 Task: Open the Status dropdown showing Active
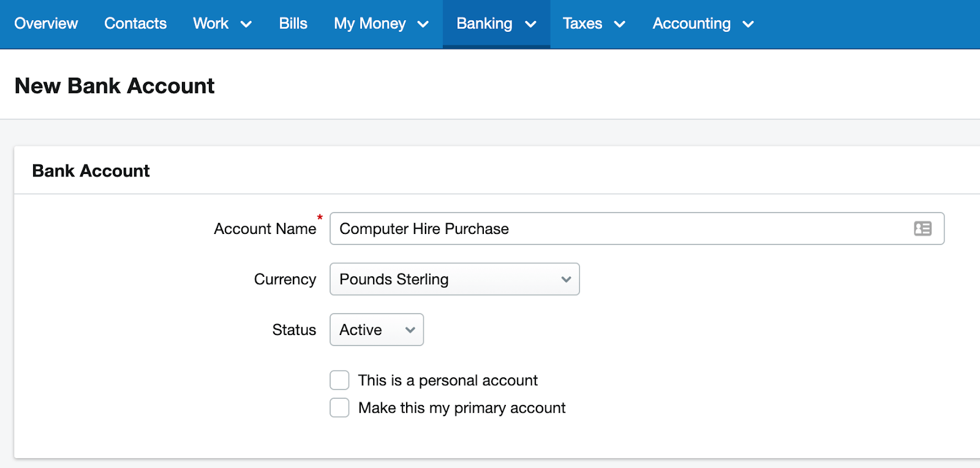pyautogui.click(x=377, y=330)
